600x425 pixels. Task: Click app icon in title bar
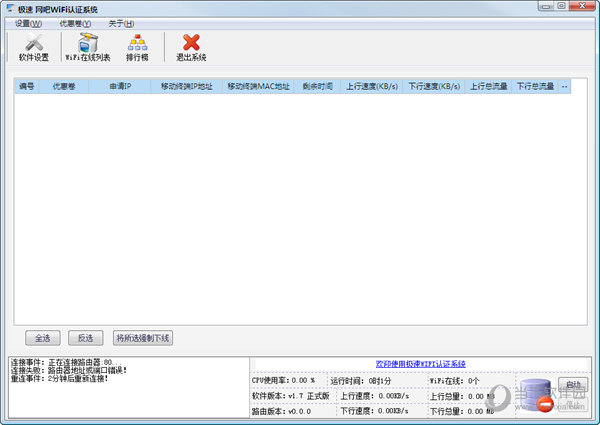pyautogui.click(x=10, y=8)
